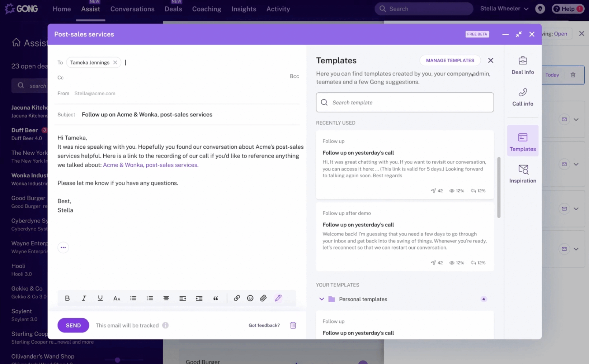Select the Gekko & Co deal
Screen dimensions: 589x364
[29, 292]
